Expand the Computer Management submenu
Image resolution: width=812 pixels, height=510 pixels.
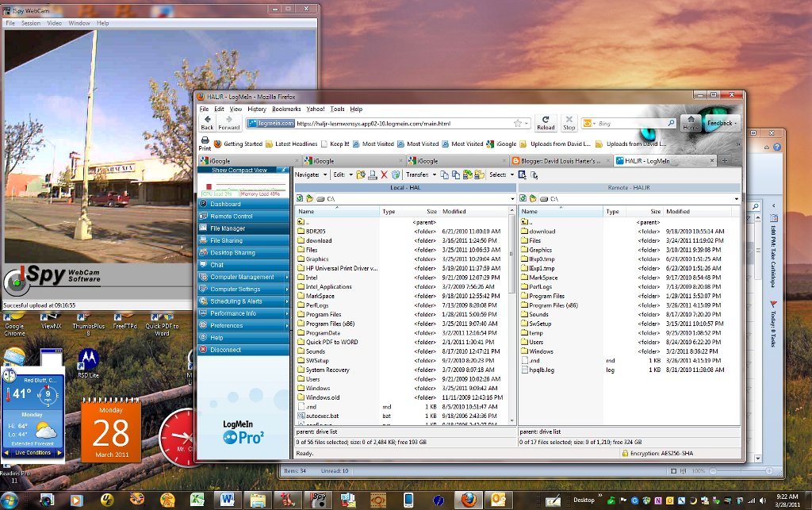coord(287,277)
